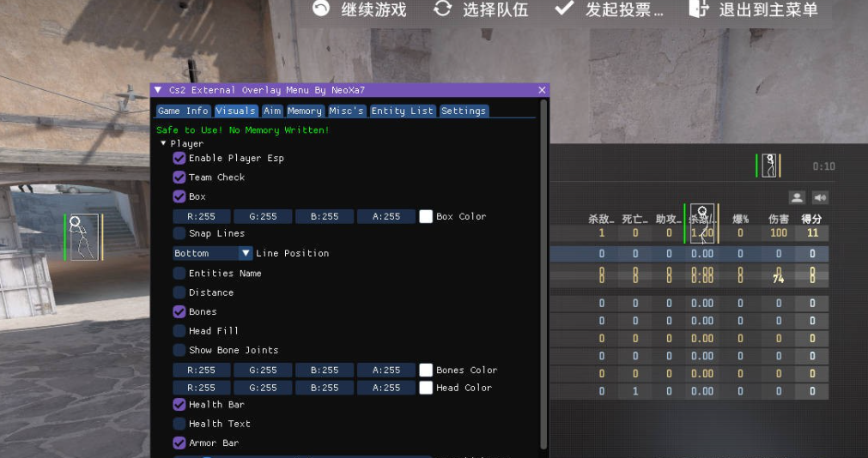Enable Snap Lines checkbox
The image size is (868, 458).
pyautogui.click(x=179, y=233)
